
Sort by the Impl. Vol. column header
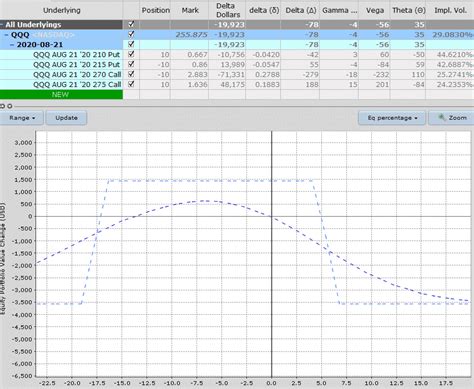point(450,10)
